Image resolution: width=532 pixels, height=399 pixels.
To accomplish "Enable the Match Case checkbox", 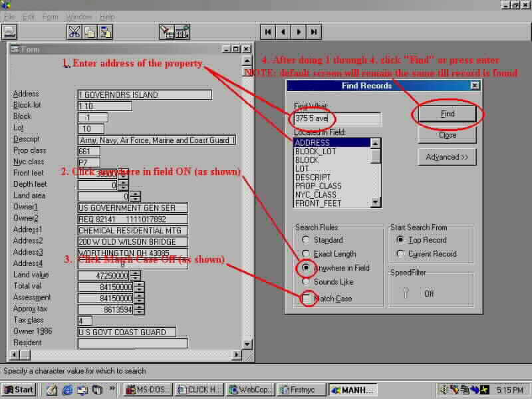I will pyautogui.click(x=307, y=299).
